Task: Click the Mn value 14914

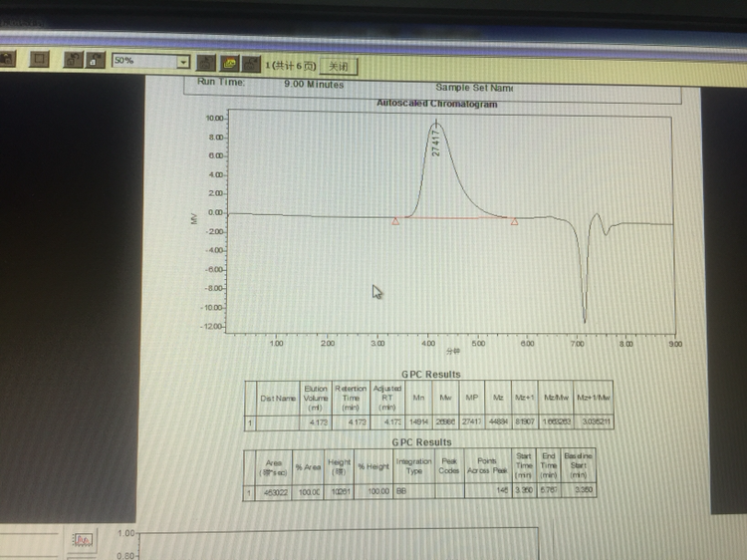Action: 418,421
